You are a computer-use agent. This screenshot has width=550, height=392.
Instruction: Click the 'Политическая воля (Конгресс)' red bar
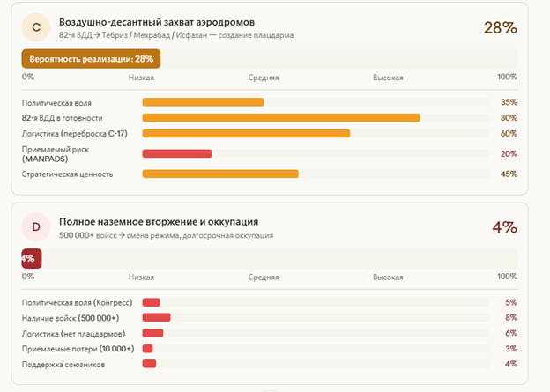pyautogui.click(x=151, y=302)
